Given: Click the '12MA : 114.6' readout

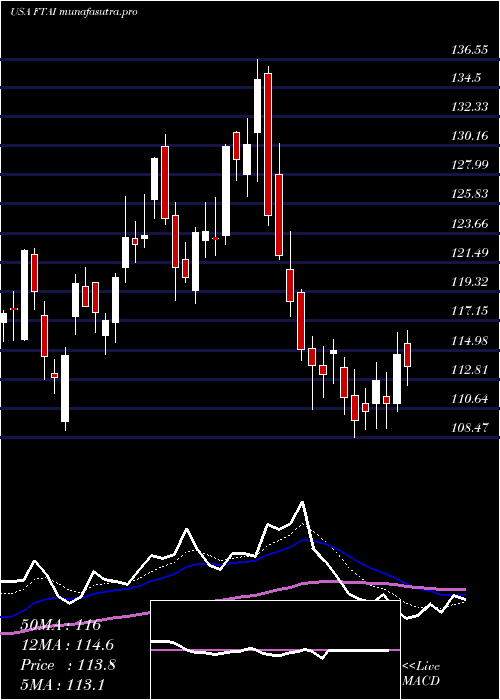Looking at the screenshot, I should 67,645.
